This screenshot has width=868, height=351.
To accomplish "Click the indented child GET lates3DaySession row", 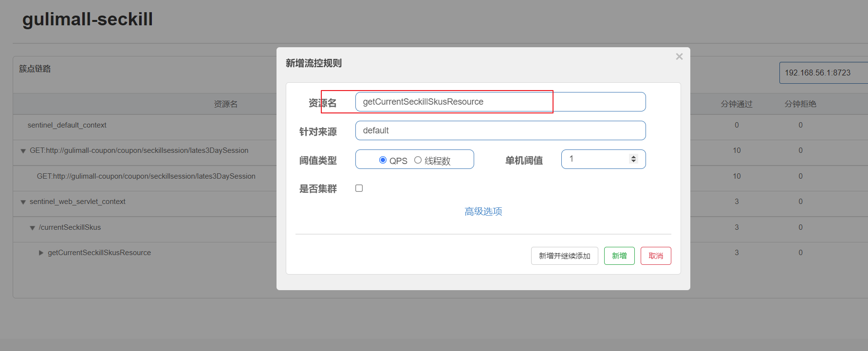I will pyautogui.click(x=146, y=176).
